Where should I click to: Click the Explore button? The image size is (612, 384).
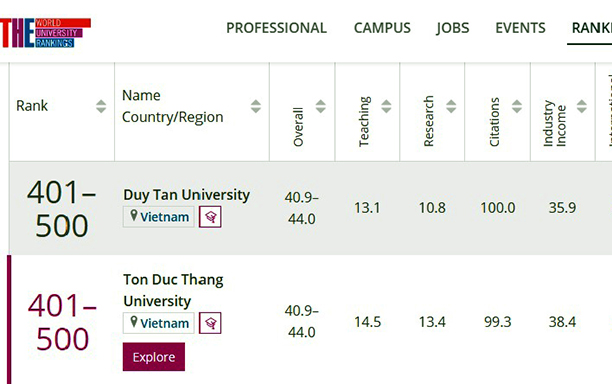coord(154,357)
